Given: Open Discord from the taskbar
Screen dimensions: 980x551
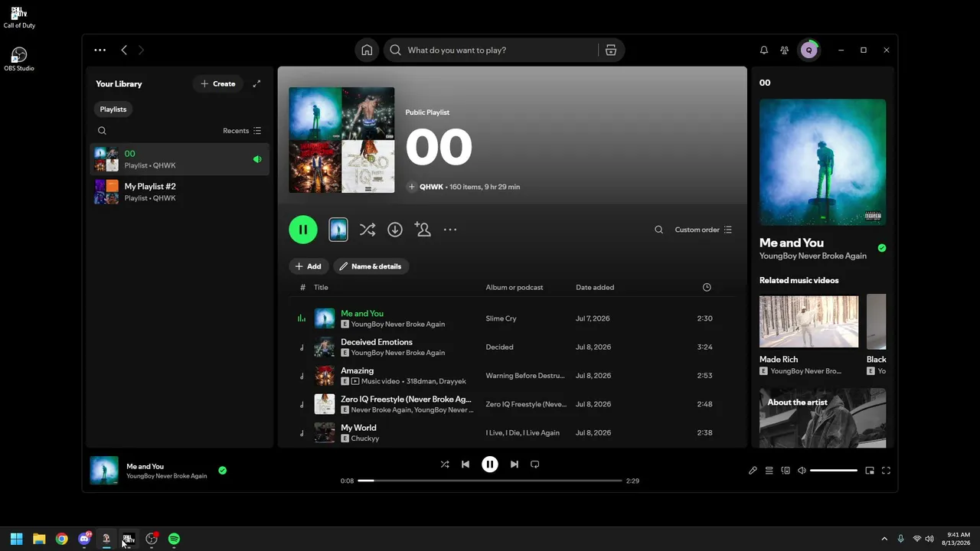Looking at the screenshot, I should 84,539.
